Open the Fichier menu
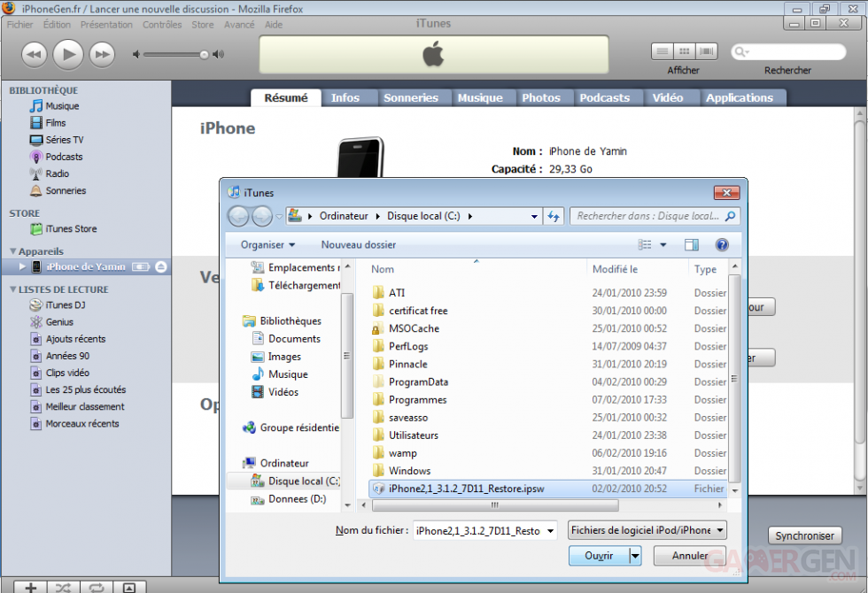The image size is (868, 593). (x=19, y=25)
